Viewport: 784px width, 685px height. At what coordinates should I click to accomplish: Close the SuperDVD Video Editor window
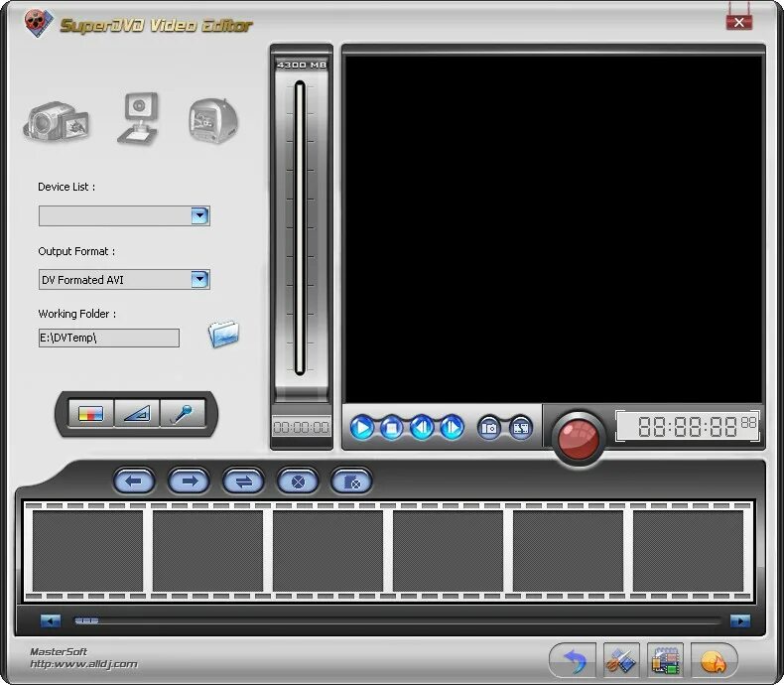[x=739, y=22]
